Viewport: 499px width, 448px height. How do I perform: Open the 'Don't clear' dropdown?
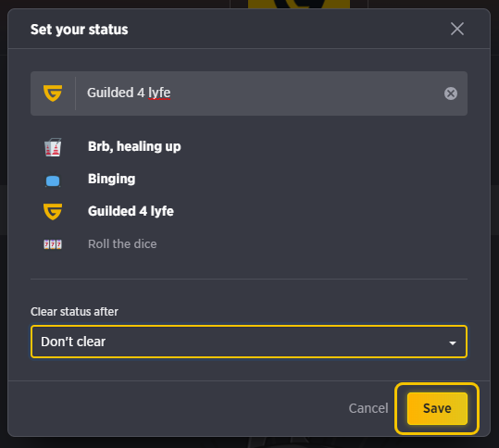pyautogui.click(x=249, y=342)
